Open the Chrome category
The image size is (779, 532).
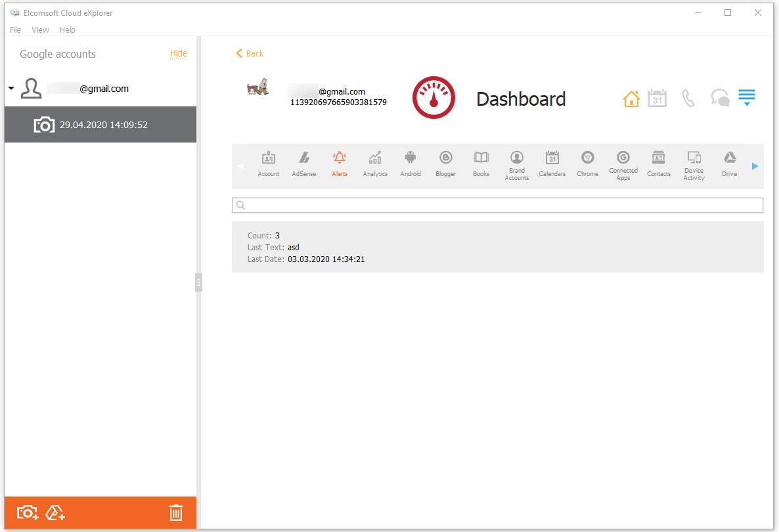tap(587, 164)
